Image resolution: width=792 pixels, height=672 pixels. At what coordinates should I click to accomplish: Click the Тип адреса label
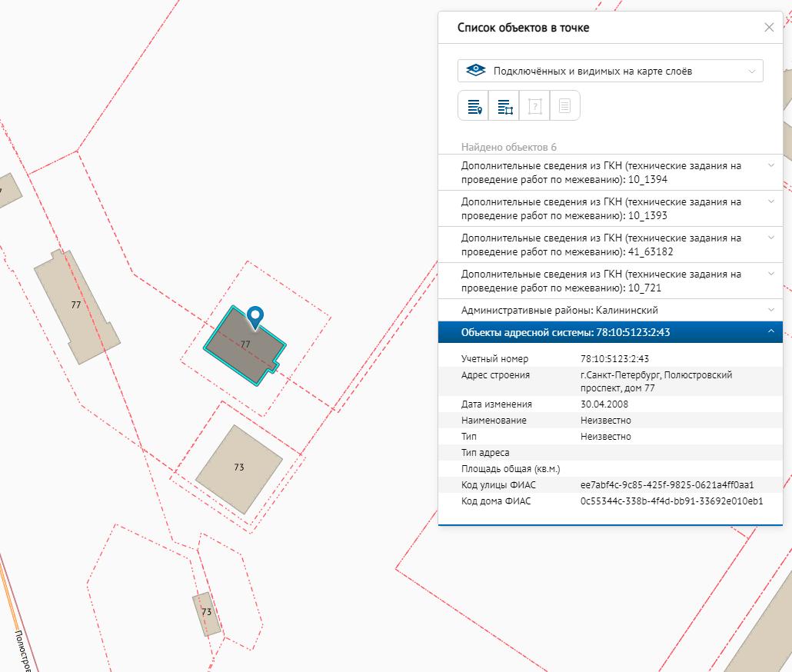(485, 453)
